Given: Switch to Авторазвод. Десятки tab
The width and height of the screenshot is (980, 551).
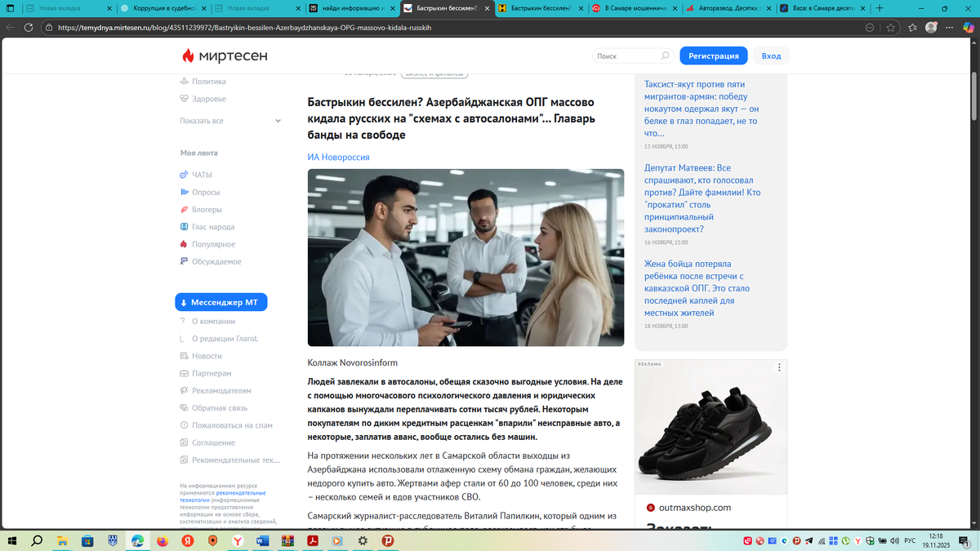Looking at the screenshot, I should 730,8.
